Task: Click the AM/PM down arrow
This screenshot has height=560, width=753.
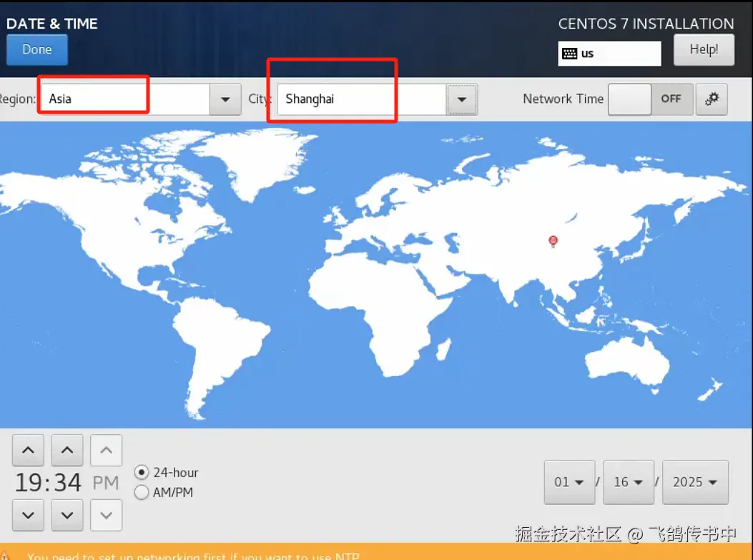Action: click(x=106, y=516)
